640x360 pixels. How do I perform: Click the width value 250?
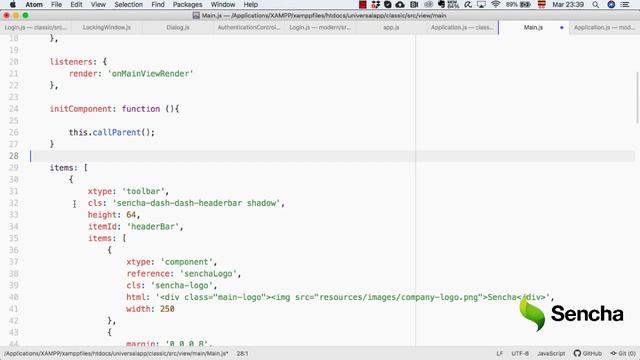[x=167, y=309]
